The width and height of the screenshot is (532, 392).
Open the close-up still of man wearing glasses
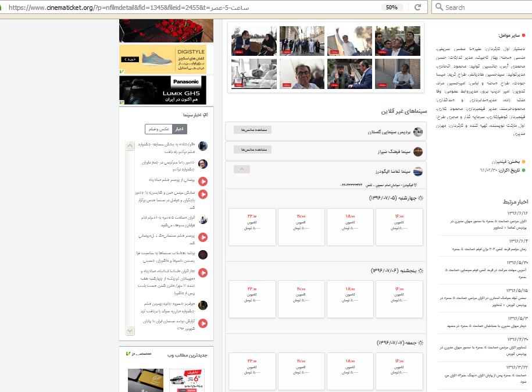point(302,74)
